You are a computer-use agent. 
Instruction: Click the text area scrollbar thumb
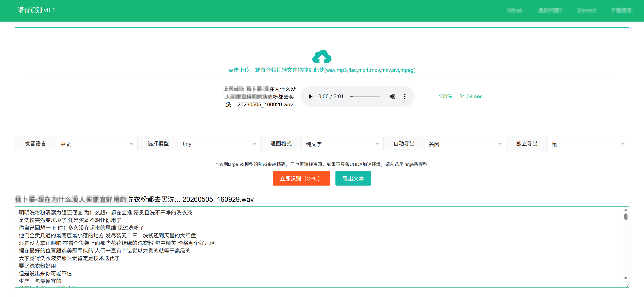(626, 217)
